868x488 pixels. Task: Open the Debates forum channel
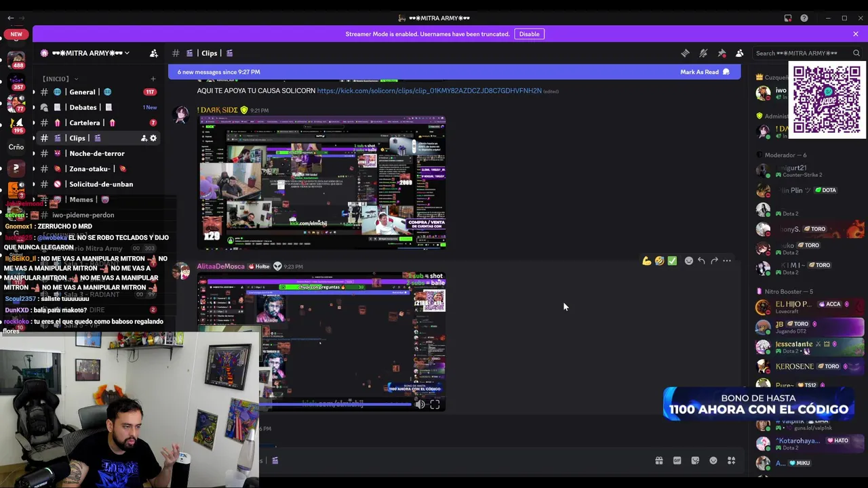[x=98, y=107]
